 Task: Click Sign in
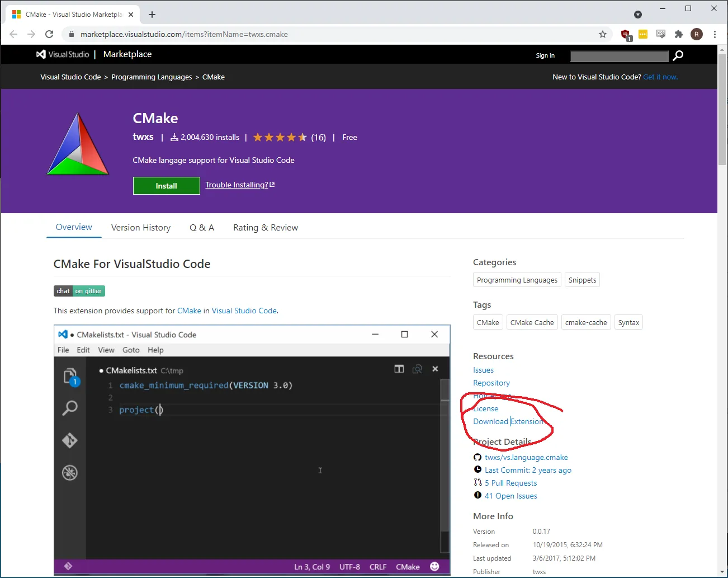click(x=545, y=55)
